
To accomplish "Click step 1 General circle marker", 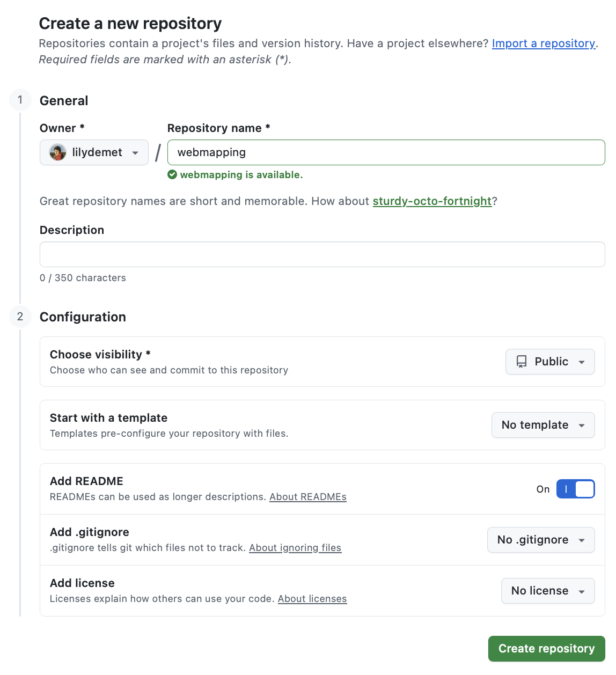I will click(x=20, y=100).
